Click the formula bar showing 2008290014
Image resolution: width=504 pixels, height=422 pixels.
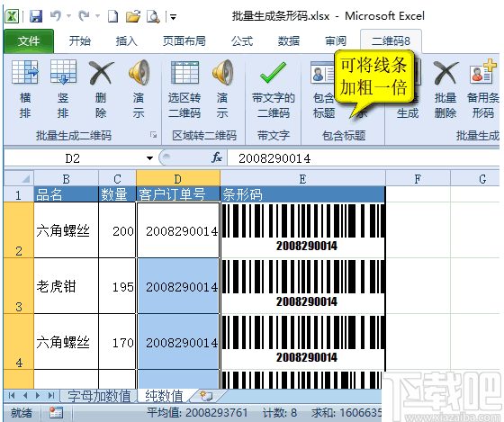[364, 158]
